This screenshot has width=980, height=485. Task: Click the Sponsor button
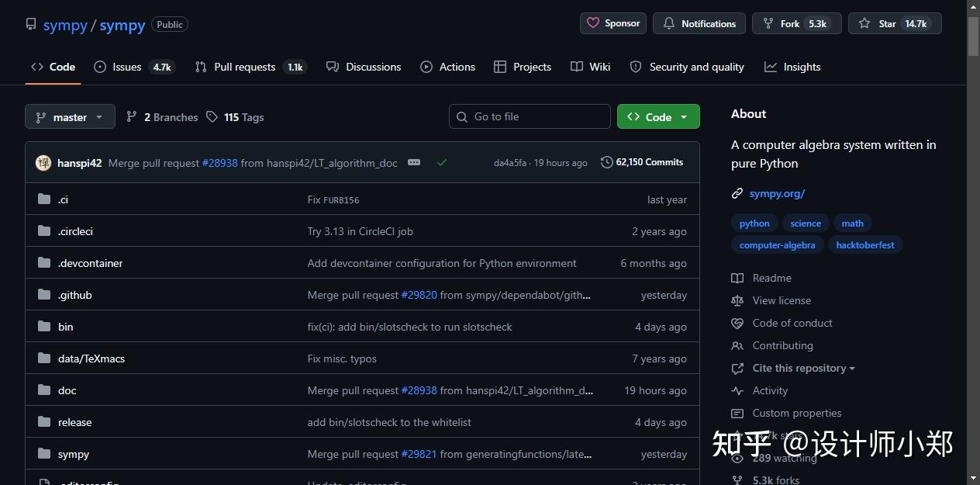(613, 23)
